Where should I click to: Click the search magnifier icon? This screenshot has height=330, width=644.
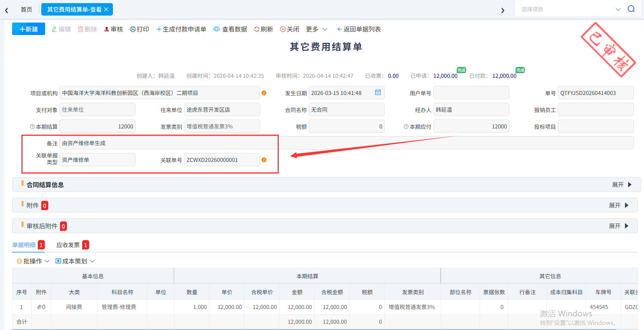coord(631,9)
